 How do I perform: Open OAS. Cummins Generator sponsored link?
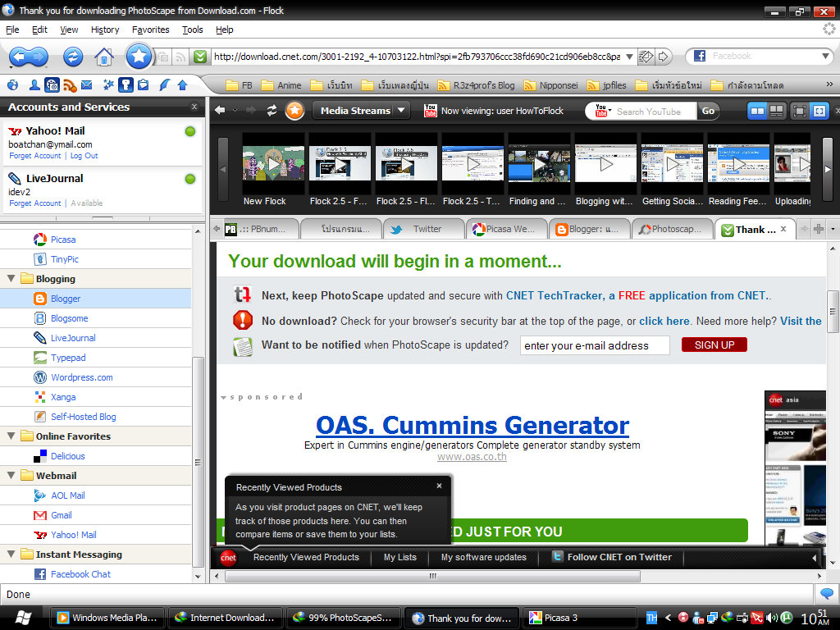point(472,425)
